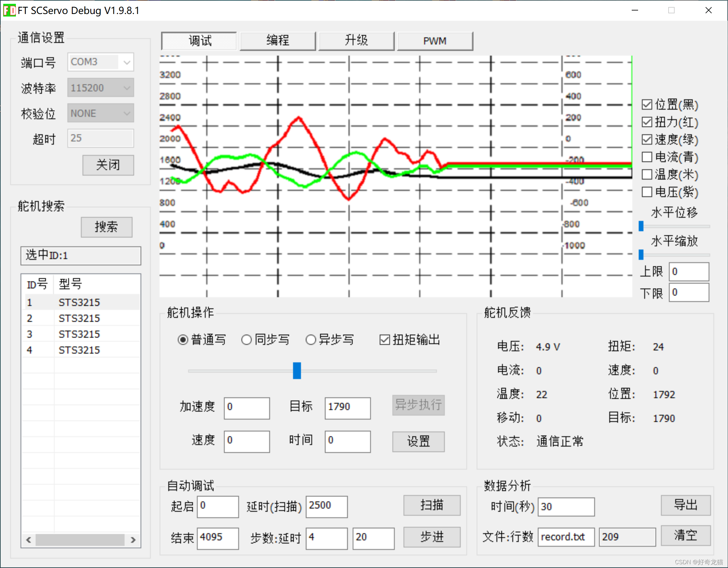Click the servo position slider handle

297,370
